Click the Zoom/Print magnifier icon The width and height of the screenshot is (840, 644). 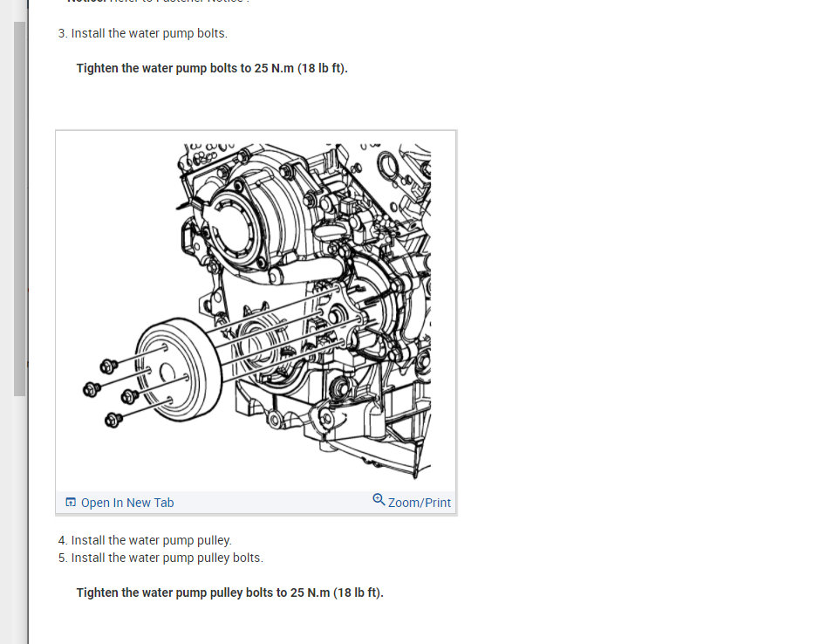pos(379,500)
